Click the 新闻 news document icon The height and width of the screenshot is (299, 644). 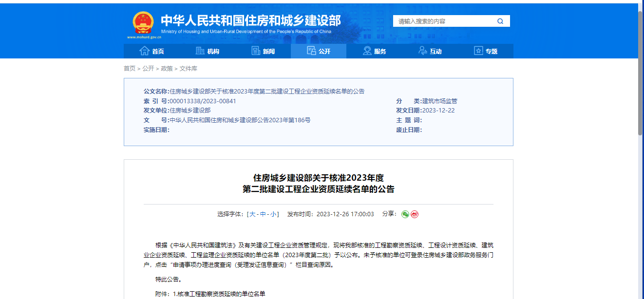tap(255, 50)
